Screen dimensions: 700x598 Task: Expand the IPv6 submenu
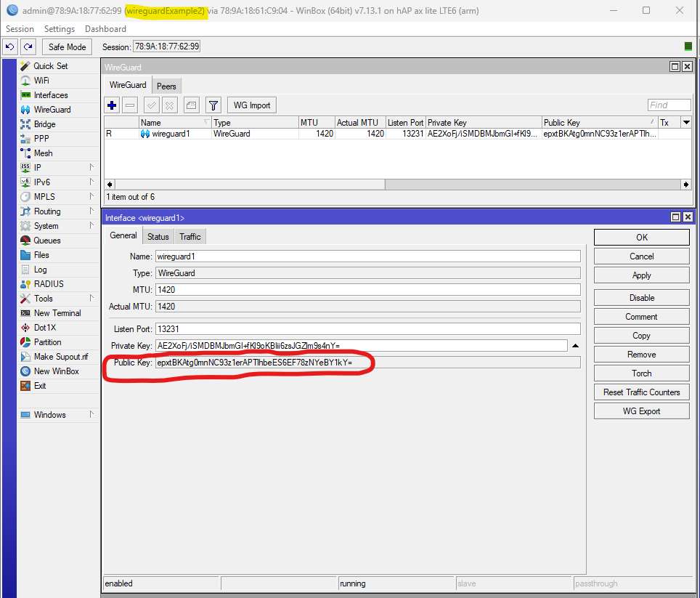click(x=91, y=182)
